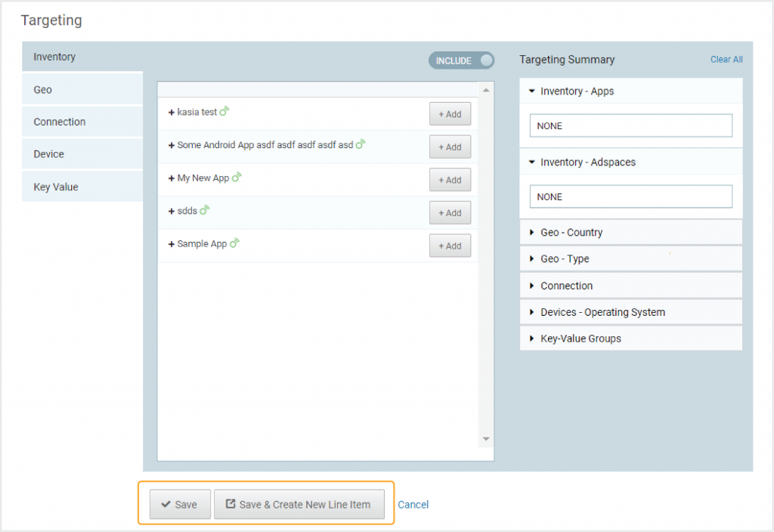Viewport: 774px width, 532px height.
Task: Click the scroll down arrow in app list
Action: click(x=486, y=439)
